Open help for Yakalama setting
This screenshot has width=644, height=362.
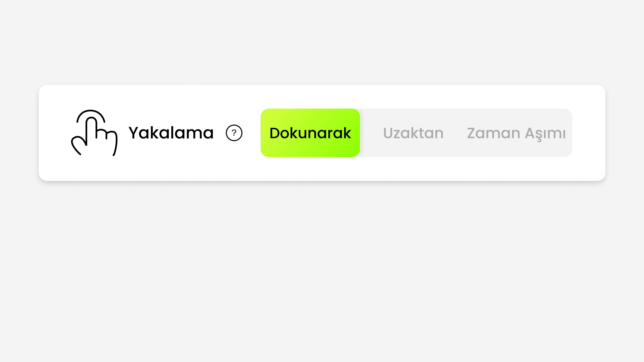[x=234, y=133]
